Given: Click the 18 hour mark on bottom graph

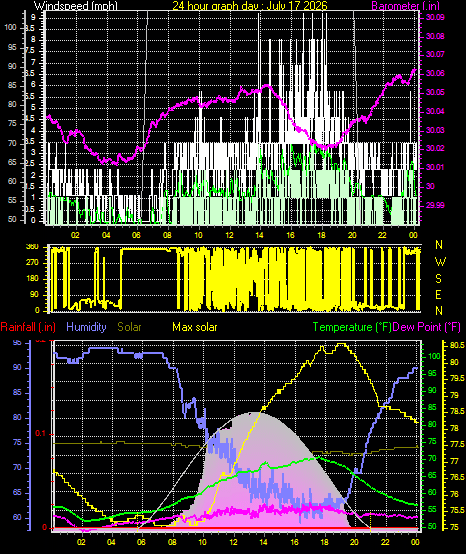Looking at the screenshot, I should [x=325, y=542].
